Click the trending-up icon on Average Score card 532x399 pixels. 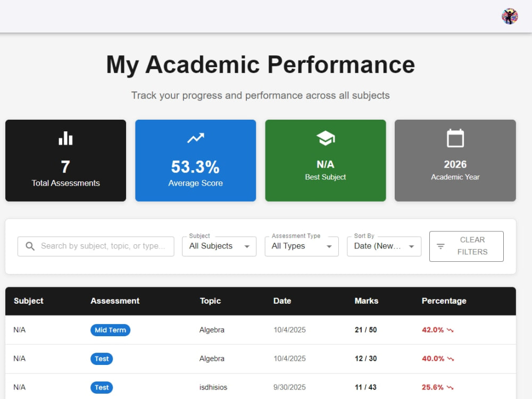[196, 138]
